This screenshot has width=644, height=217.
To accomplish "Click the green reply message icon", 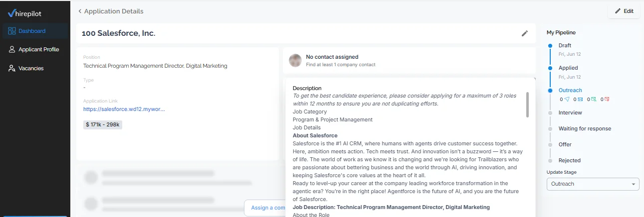I will click(594, 99).
